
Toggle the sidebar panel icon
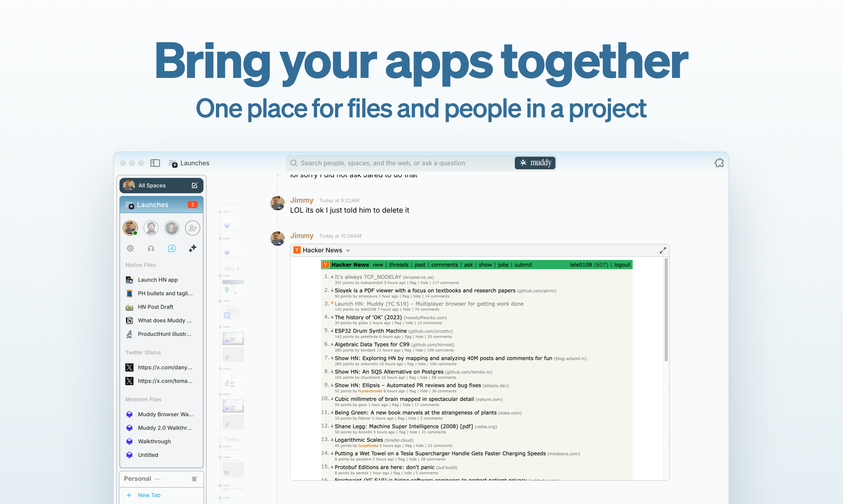(155, 163)
